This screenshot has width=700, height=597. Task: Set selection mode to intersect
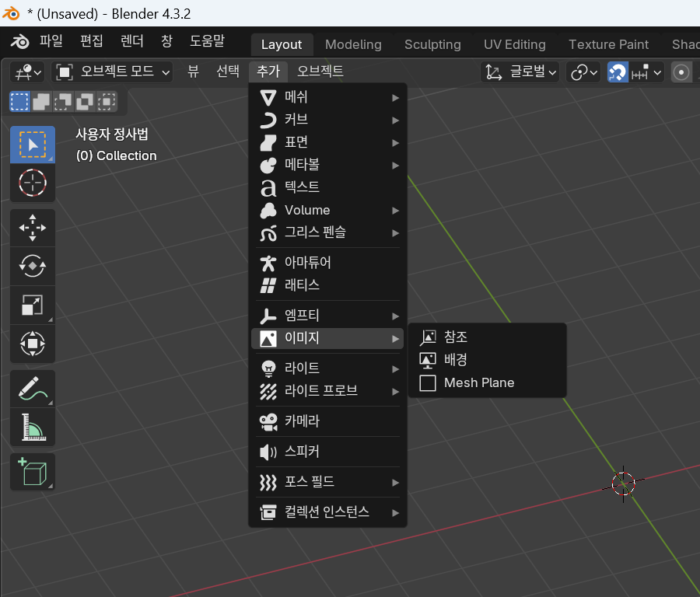[x=107, y=101]
